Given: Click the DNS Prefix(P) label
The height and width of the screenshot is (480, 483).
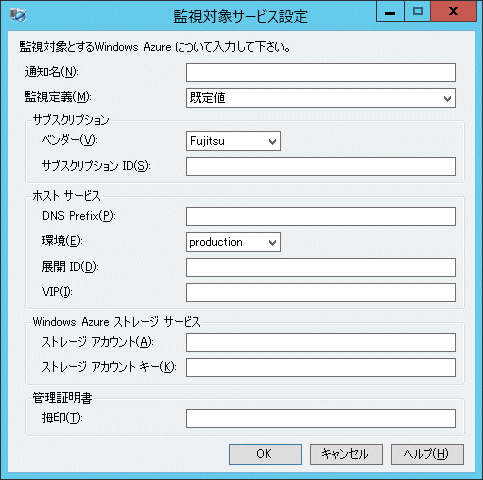Looking at the screenshot, I should point(79,216).
